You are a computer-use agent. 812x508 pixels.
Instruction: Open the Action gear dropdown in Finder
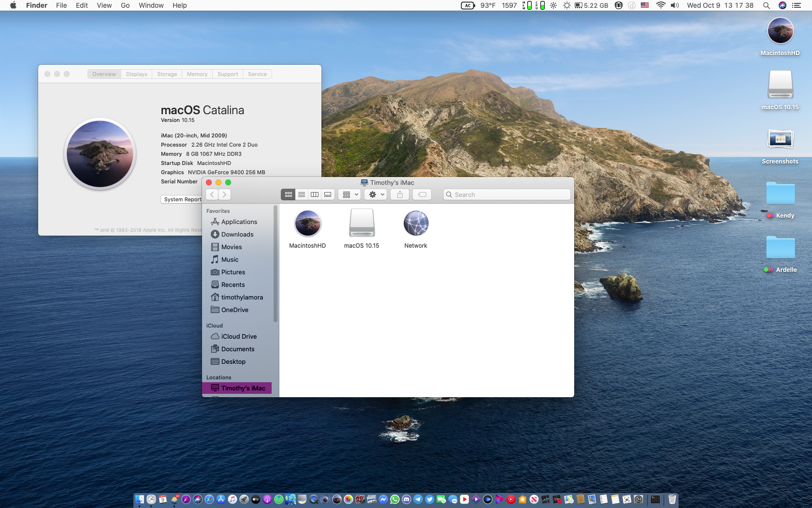[376, 194]
